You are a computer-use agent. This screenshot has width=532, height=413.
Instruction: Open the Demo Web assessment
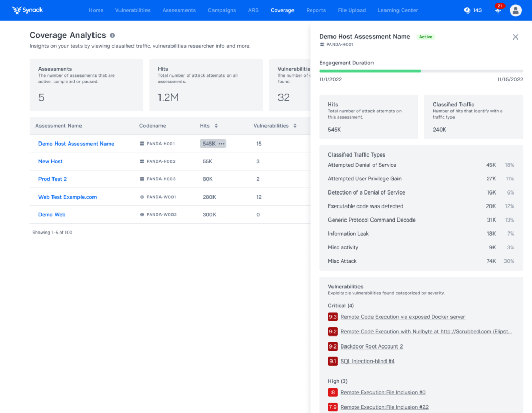[52, 215]
